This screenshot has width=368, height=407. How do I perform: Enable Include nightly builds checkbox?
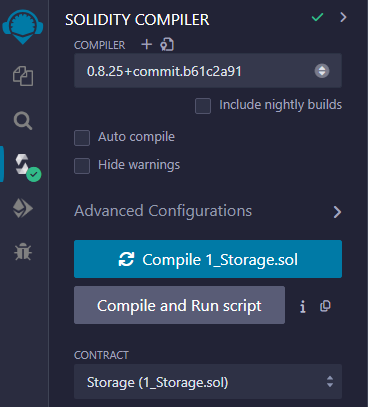point(203,106)
